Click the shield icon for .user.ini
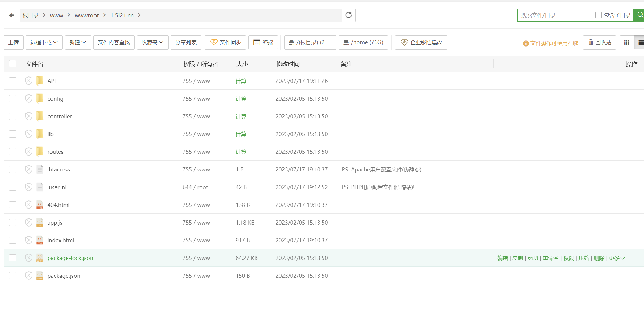Viewport: 644px width, 314px height. point(29,187)
